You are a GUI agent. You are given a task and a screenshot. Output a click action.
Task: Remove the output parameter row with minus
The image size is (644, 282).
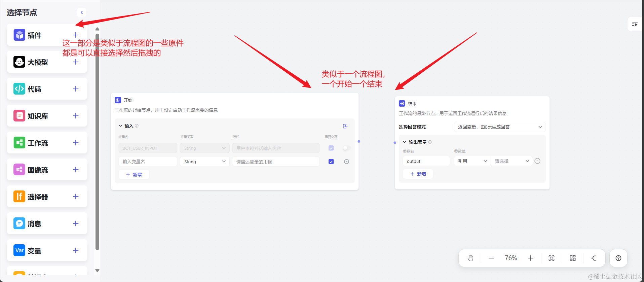click(537, 161)
